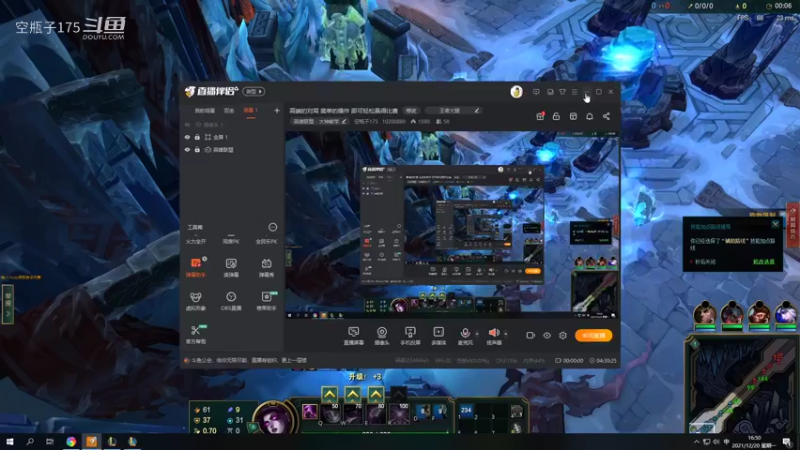800x450 pixels.
Task: Toggle the lock on 全屏1 source
Action: [197, 137]
